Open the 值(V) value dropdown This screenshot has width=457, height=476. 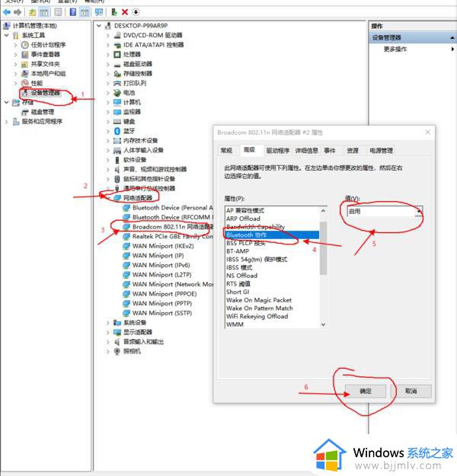(x=419, y=211)
